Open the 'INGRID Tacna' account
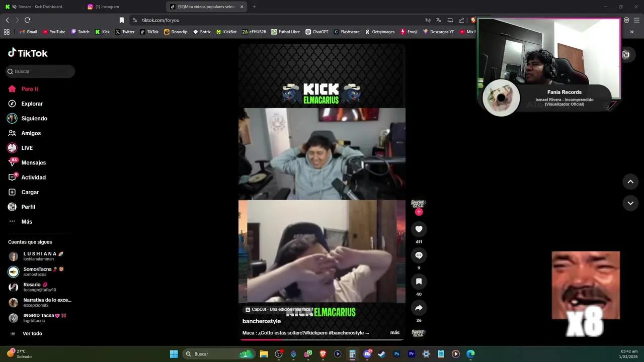Image resolution: width=644 pixels, height=362 pixels. [x=40, y=318]
